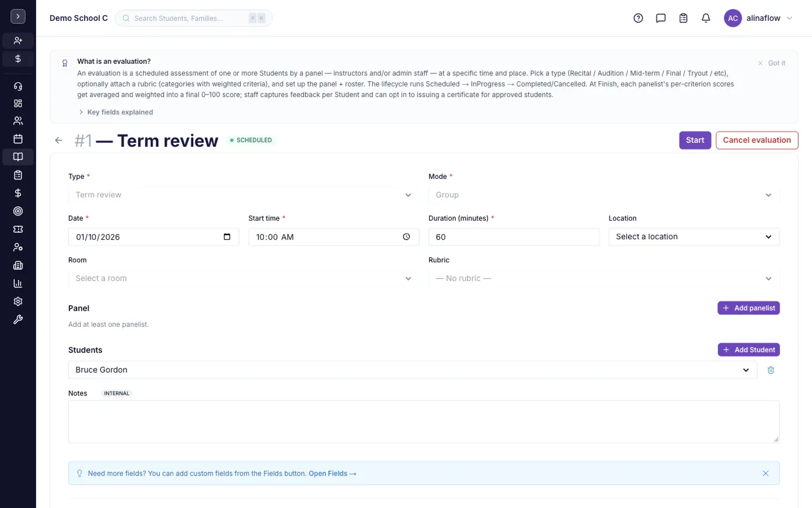Open the target icon in the sidebar

point(18,211)
